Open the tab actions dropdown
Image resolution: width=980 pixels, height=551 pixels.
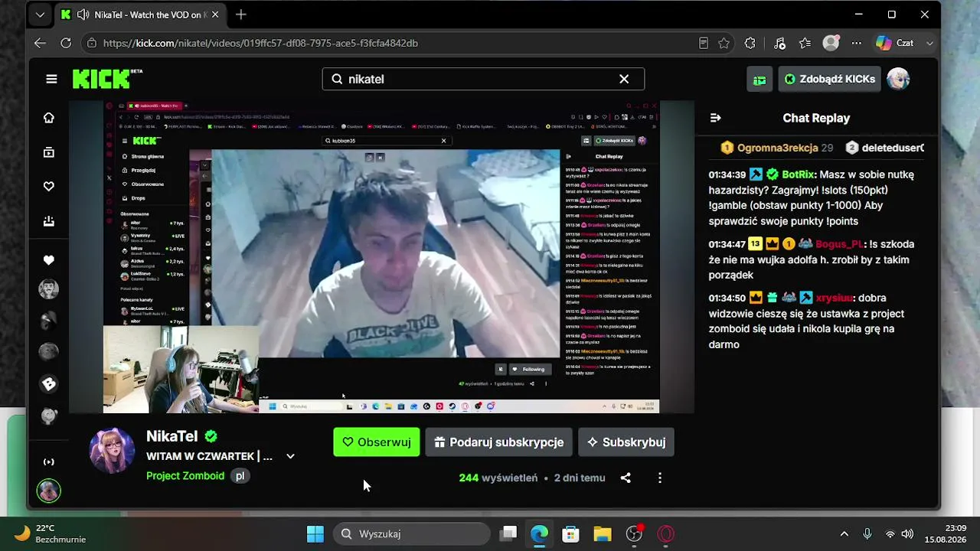point(40,15)
